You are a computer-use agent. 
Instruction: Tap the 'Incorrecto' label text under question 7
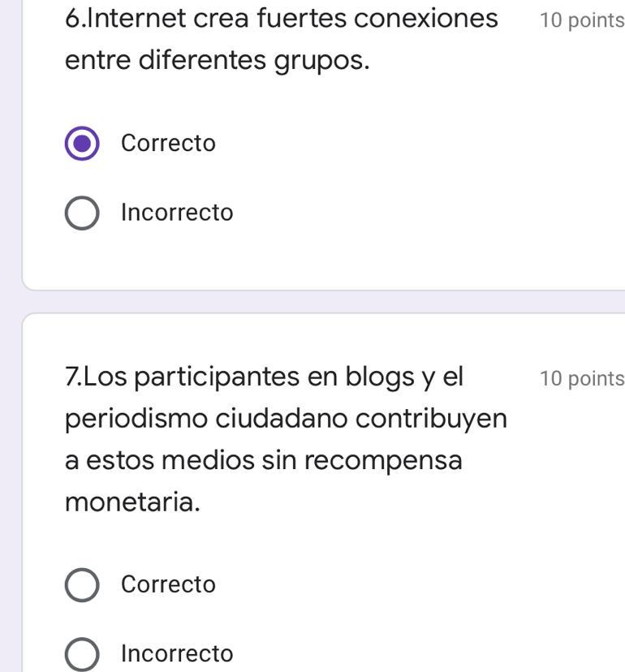click(x=177, y=653)
